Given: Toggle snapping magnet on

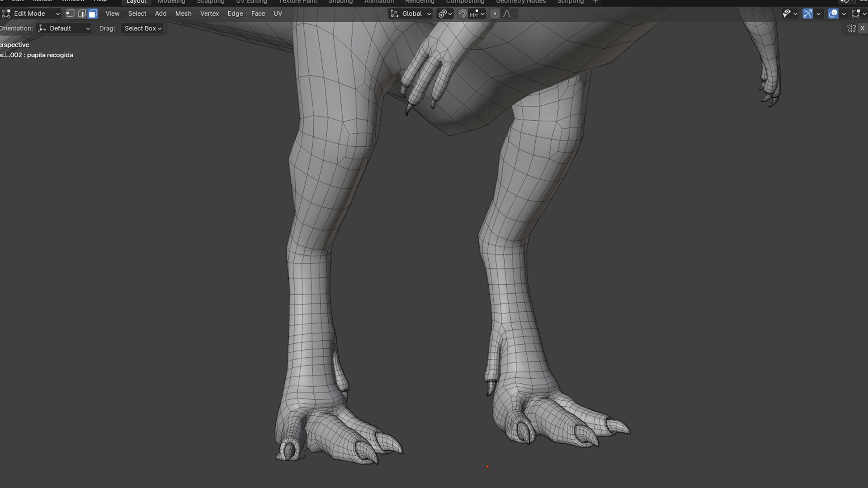Looking at the screenshot, I should click(462, 14).
